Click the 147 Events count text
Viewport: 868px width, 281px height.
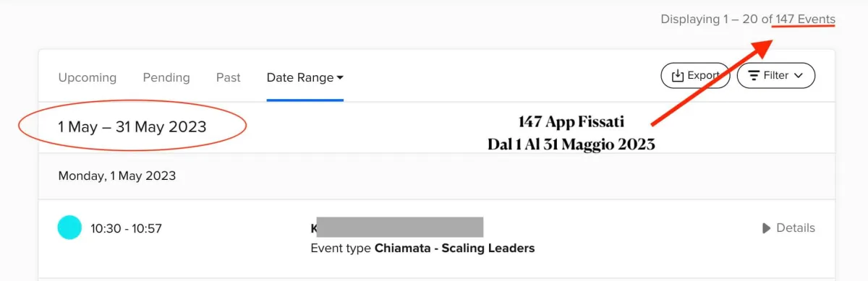click(805, 20)
